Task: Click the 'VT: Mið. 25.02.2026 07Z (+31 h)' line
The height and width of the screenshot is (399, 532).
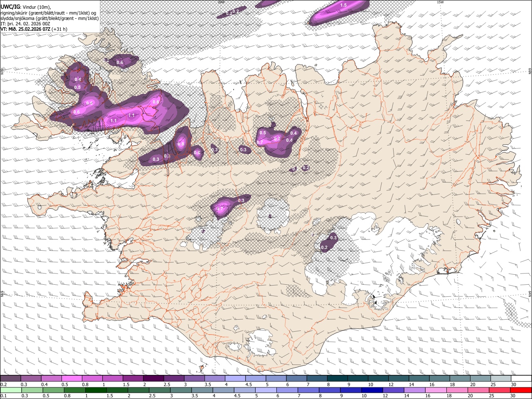Action: pyautogui.click(x=34, y=29)
